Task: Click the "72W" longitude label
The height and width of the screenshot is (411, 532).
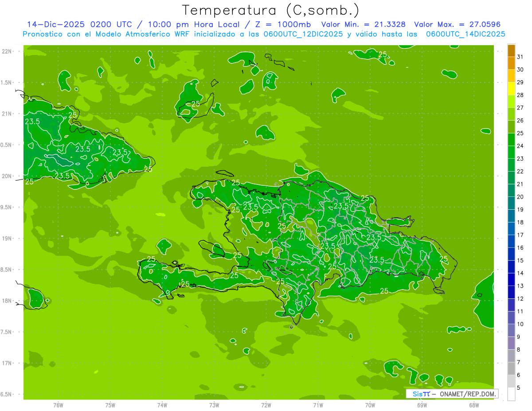Action: [x=266, y=405]
